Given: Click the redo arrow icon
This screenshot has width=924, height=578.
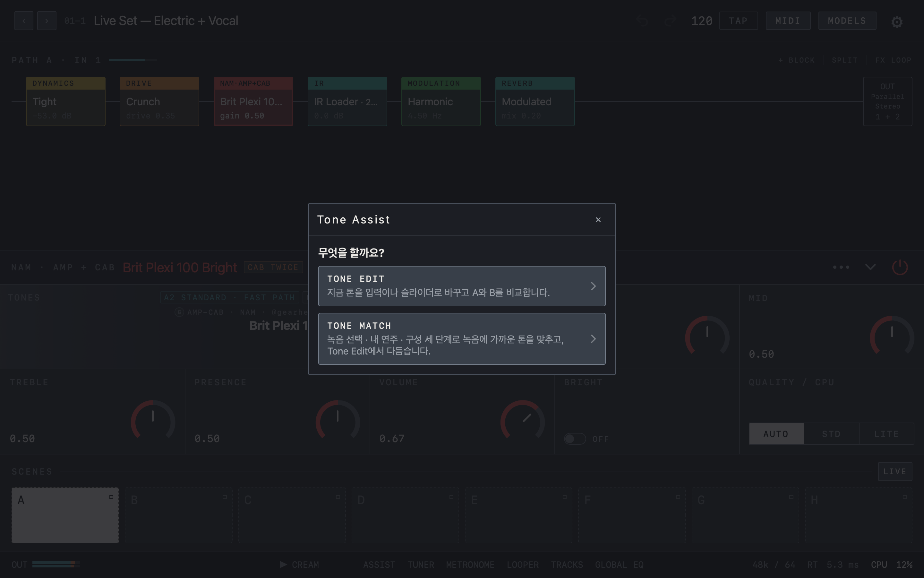Looking at the screenshot, I should point(670,21).
